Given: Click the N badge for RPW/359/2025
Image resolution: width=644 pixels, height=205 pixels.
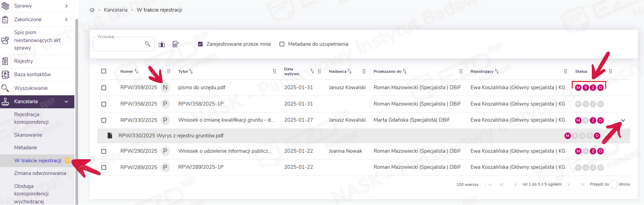Looking at the screenshot, I should [165, 87].
